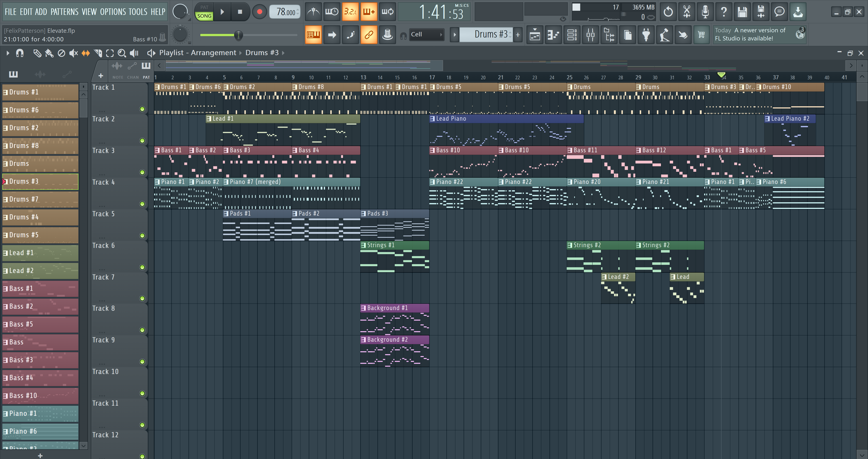Mute Track 3 with its green light
868x459 pixels.
(x=142, y=172)
